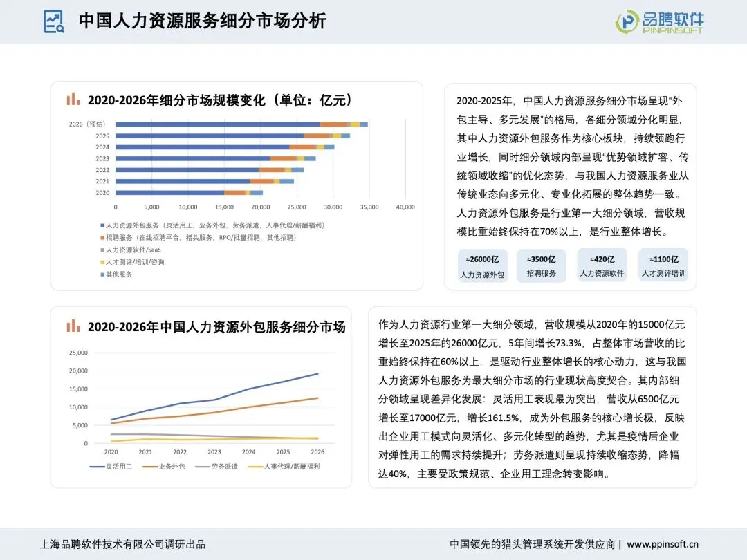Click the footer text 上海品聘软件技术有限公司调研出品
Image resolution: width=747 pixels, height=560 pixels.
click(122, 544)
